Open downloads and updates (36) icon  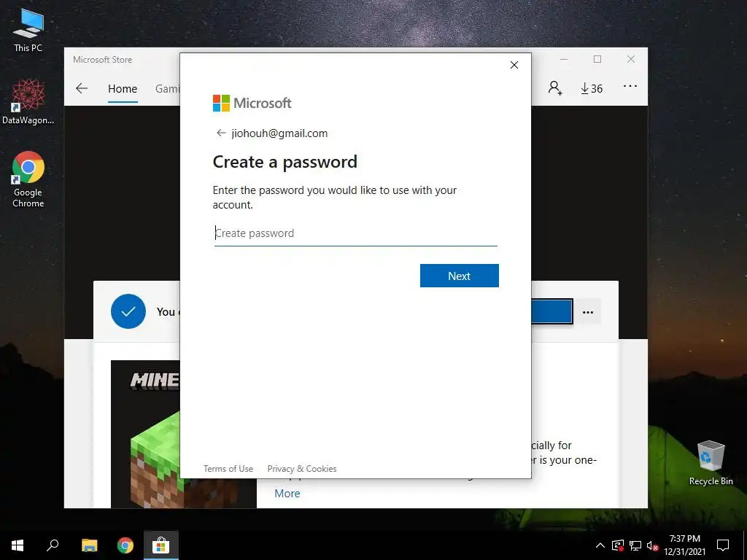(592, 88)
